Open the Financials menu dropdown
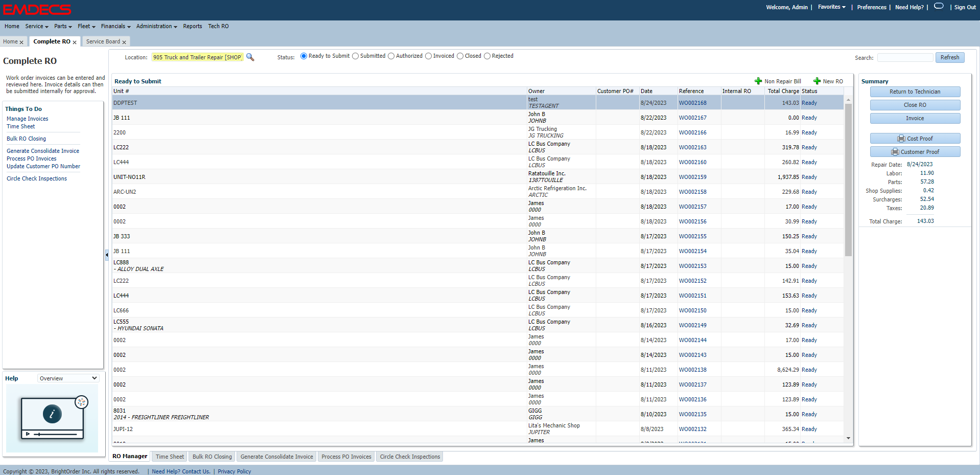 tap(115, 26)
